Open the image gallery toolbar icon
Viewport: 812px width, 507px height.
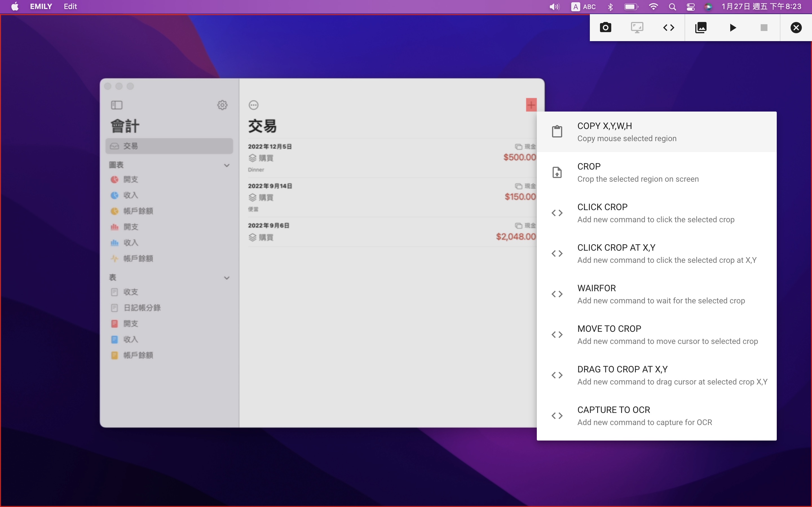pos(701,28)
